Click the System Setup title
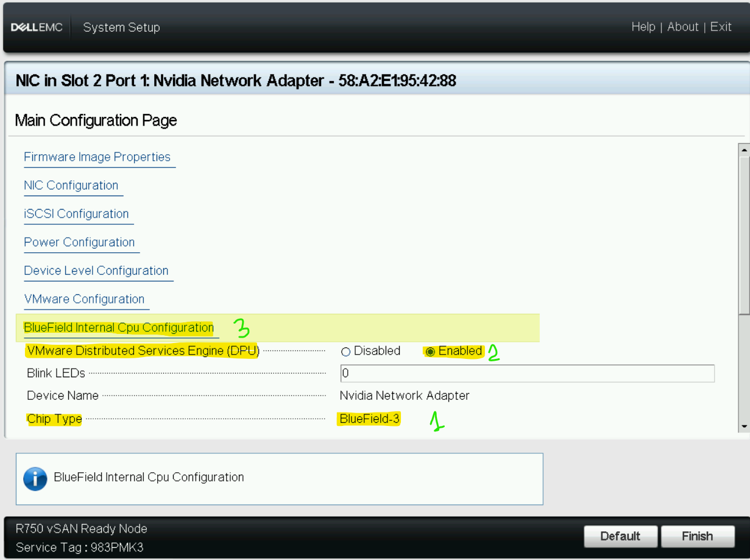The width and height of the screenshot is (750, 560). point(122,27)
